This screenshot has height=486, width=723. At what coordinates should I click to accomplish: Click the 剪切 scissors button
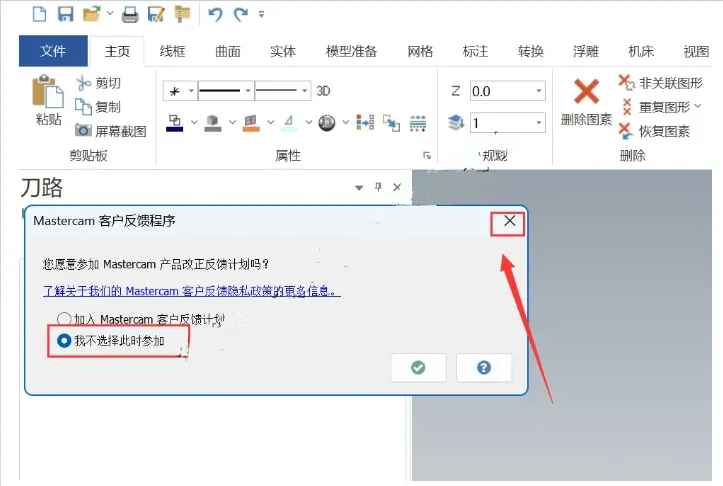point(98,83)
